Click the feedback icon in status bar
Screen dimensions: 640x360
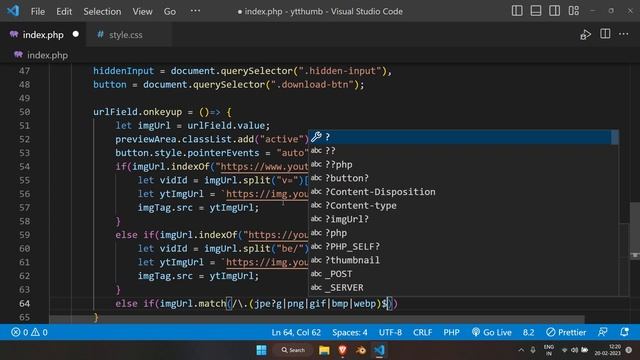pyautogui.click(x=603, y=332)
